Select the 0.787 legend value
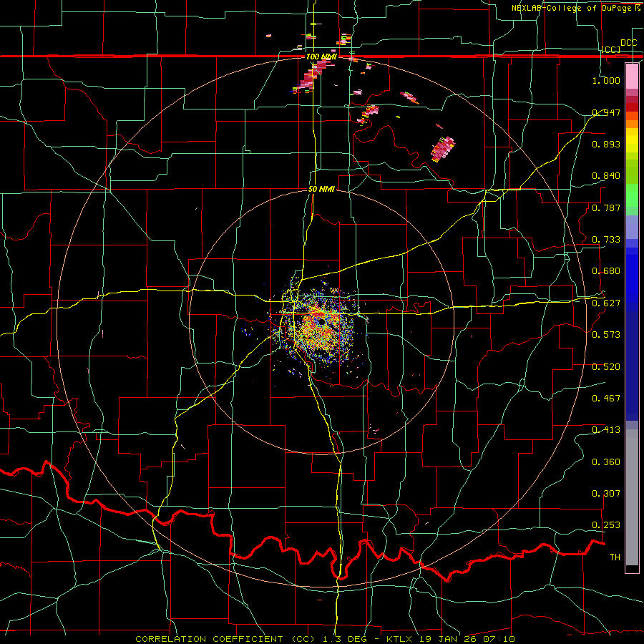The width and height of the screenshot is (644, 644). [606, 208]
